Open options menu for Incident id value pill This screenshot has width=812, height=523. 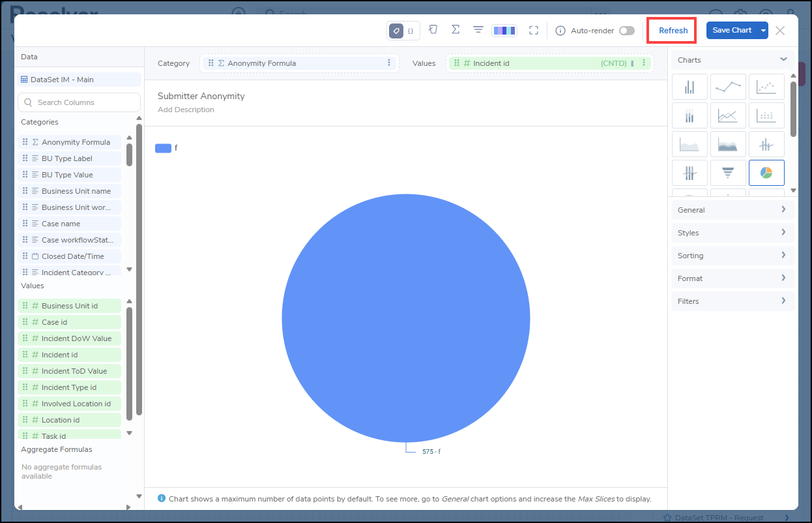(644, 63)
